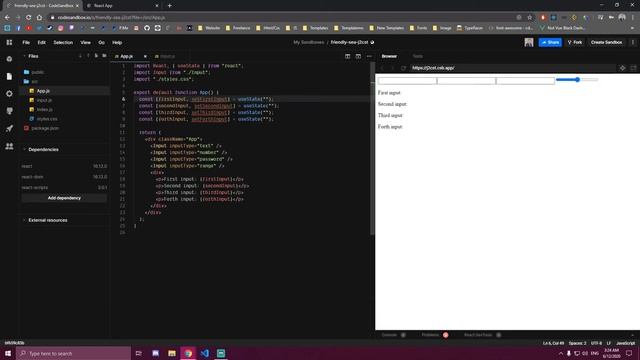Click the second editor layout toggle icon
The width and height of the screenshot is (640, 360).
[x=358, y=56]
